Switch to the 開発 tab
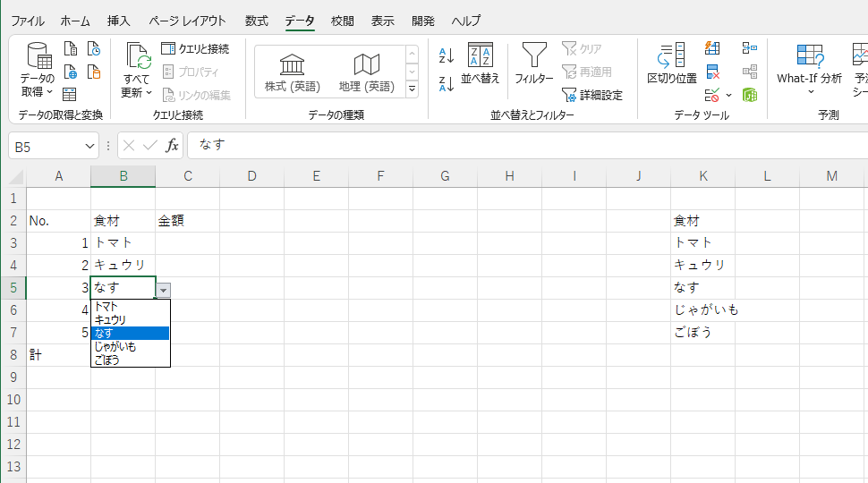Screen dimensions: 868x483 (423, 21)
